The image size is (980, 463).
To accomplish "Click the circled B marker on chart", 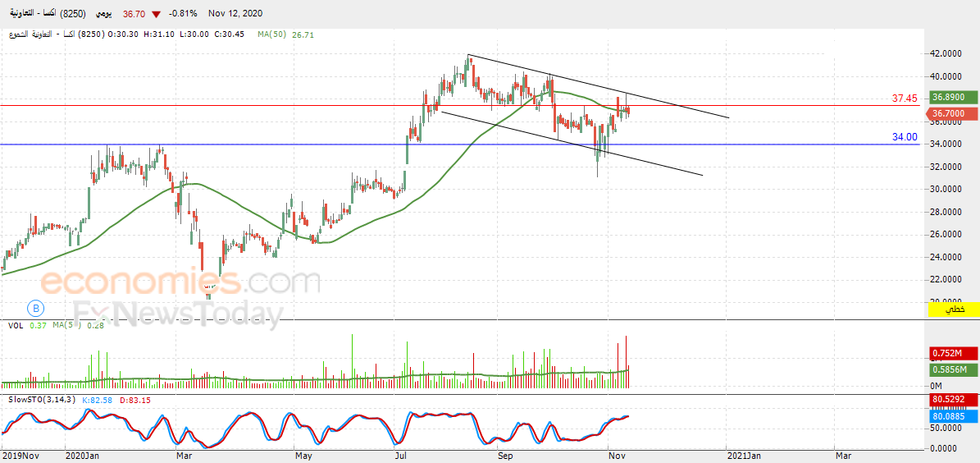I will point(35,308).
